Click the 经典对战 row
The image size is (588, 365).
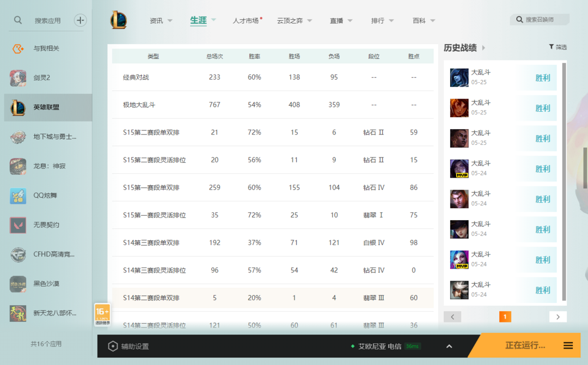coord(273,77)
